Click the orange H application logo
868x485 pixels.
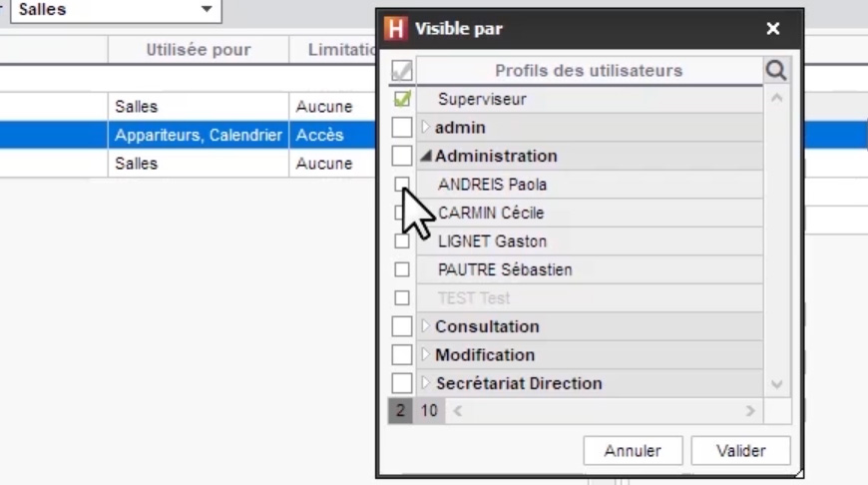(x=396, y=28)
